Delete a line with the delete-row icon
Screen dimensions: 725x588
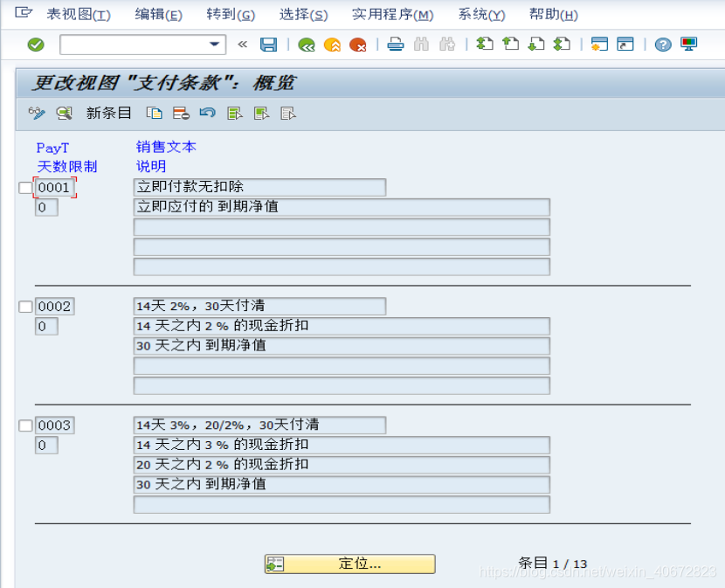(x=179, y=113)
